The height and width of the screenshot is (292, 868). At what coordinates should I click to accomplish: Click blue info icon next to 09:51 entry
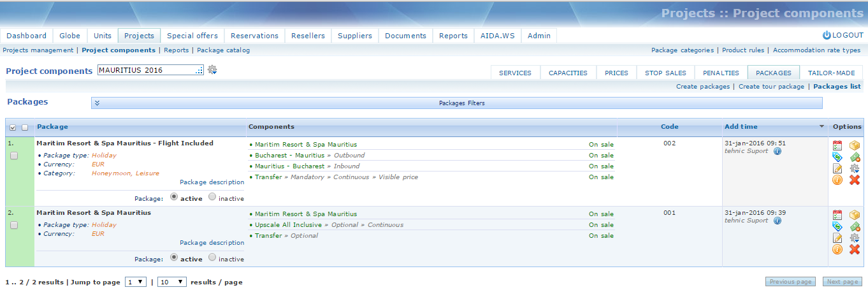(778, 151)
